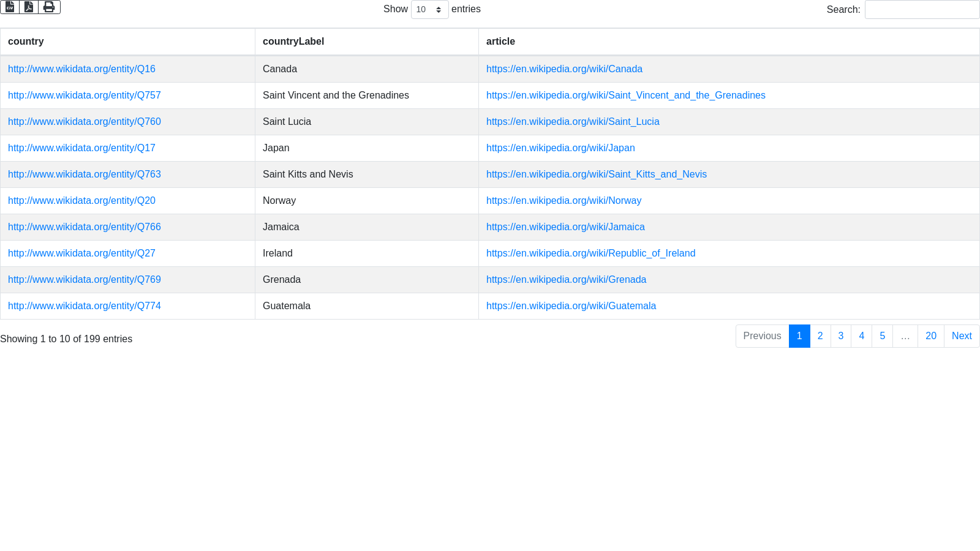Viewport: 980px width, 551px height.
Task: Open the Canada Wikipedia article link
Action: pyautogui.click(x=564, y=69)
